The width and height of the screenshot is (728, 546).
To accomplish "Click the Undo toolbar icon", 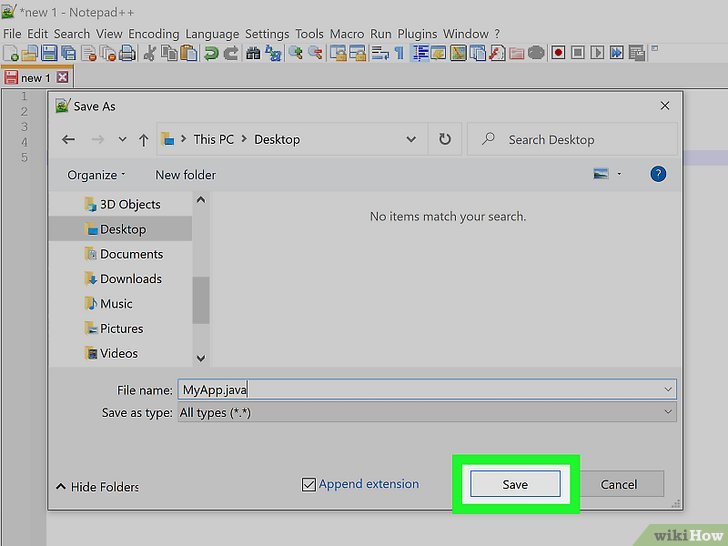I will point(211,53).
